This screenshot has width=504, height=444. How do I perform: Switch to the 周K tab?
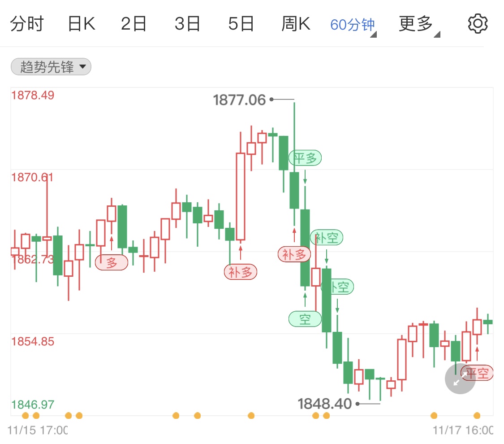pos(296,23)
